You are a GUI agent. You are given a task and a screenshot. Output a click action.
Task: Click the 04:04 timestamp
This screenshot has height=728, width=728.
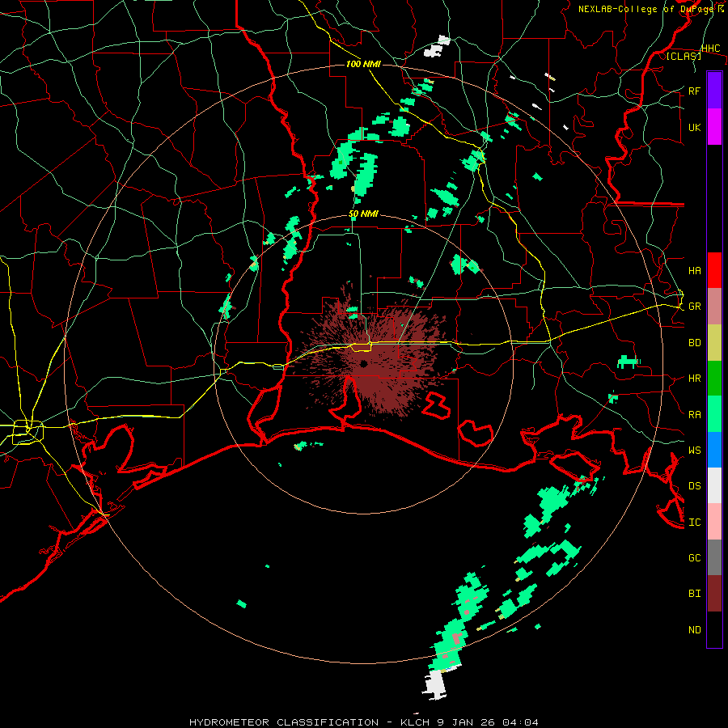tap(520, 722)
